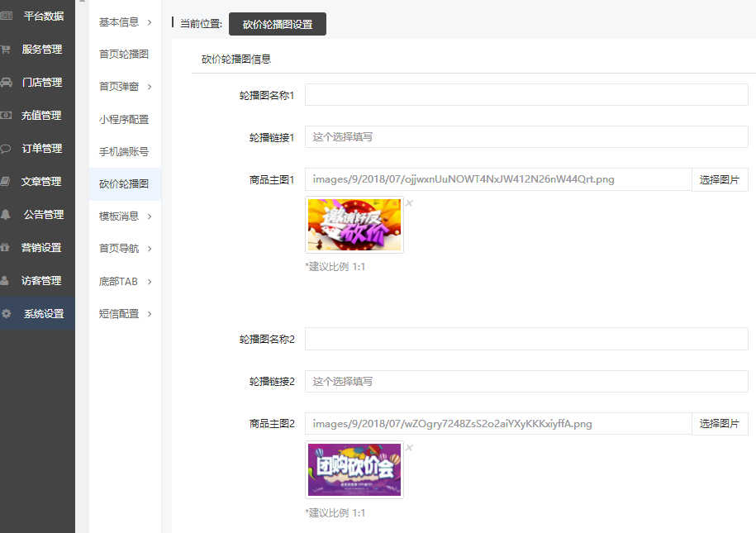
Task: Click the speech bubble icon beside 订单管理
Action: tap(5, 149)
